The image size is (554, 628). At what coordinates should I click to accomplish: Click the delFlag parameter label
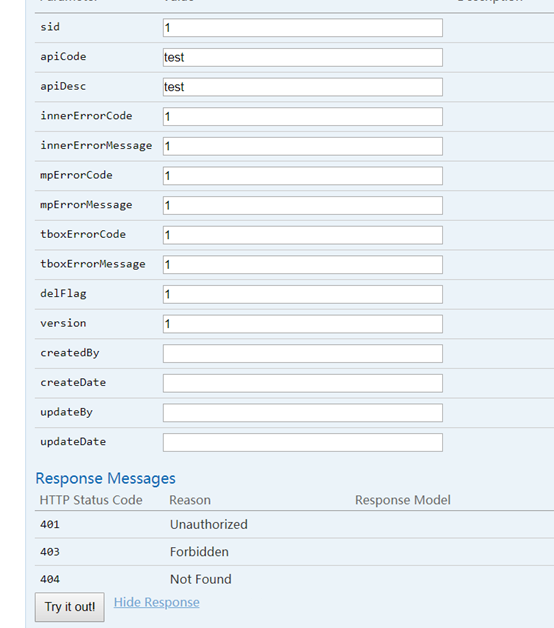pyautogui.click(x=63, y=294)
